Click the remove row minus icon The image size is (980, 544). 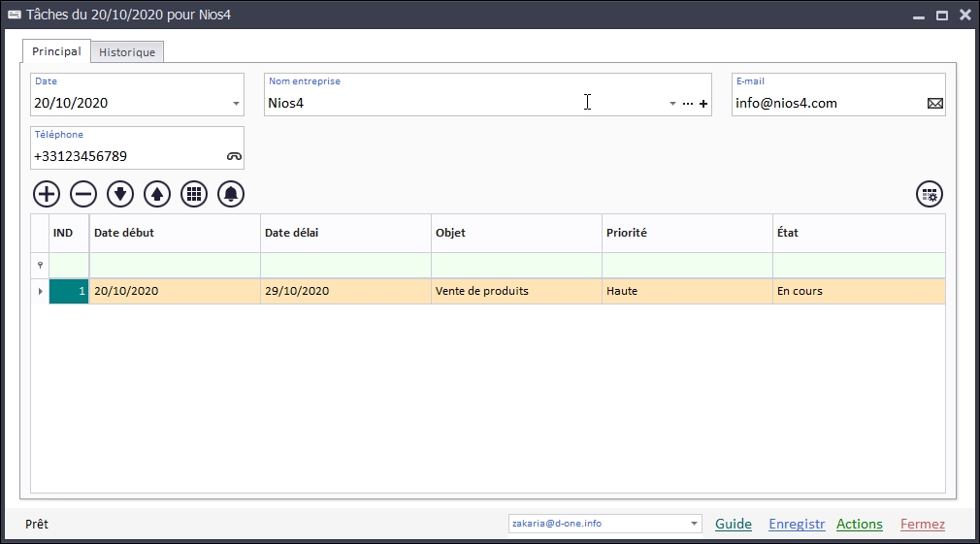point(83,194)
